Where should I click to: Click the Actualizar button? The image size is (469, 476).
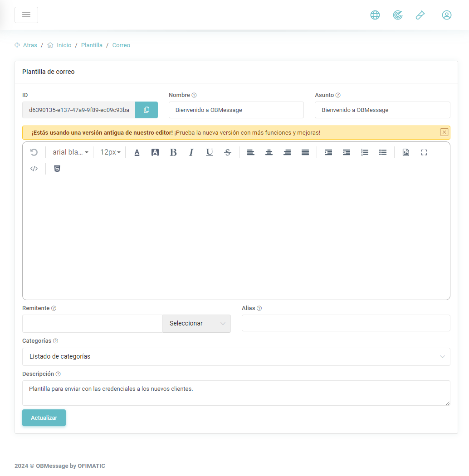[x=44, y=418]
